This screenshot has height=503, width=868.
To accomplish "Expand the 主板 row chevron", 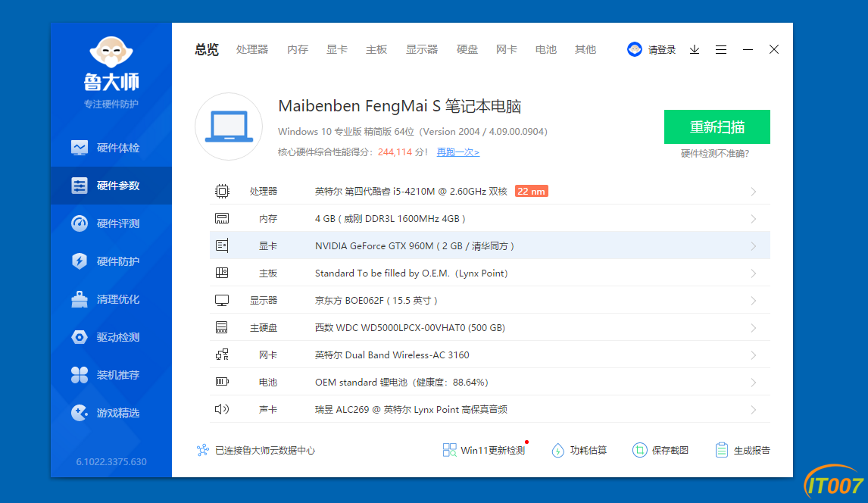I will (x=754, y=273).
